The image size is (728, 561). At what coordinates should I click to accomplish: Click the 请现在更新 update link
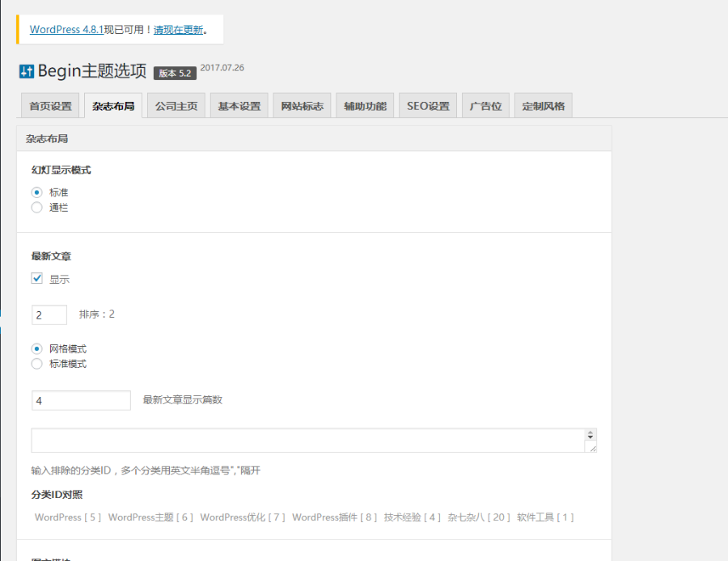pos(178,30)
